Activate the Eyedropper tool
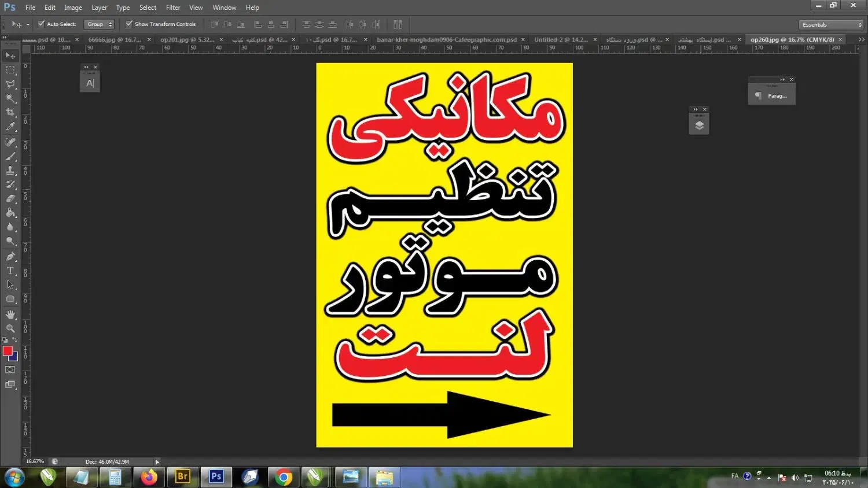The width and height of the screenshot is (868, 488). tap(10, 127)
